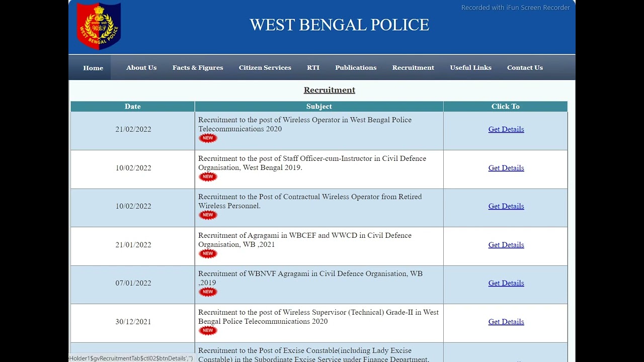
Task: Click subject text about Excise Constable recruitment
Action: coord(313,354)
